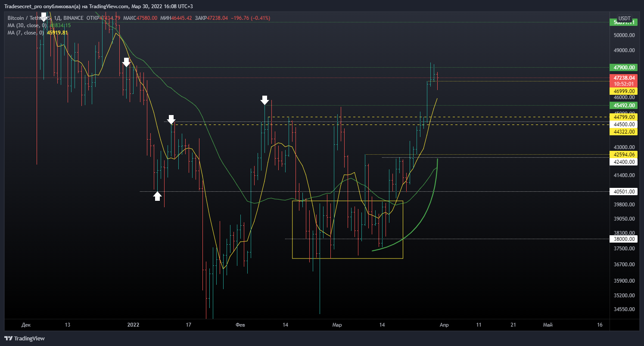Screen dimensions: 644x346
Task: Click the white 38000.00 price label
Action: (624, 239)
